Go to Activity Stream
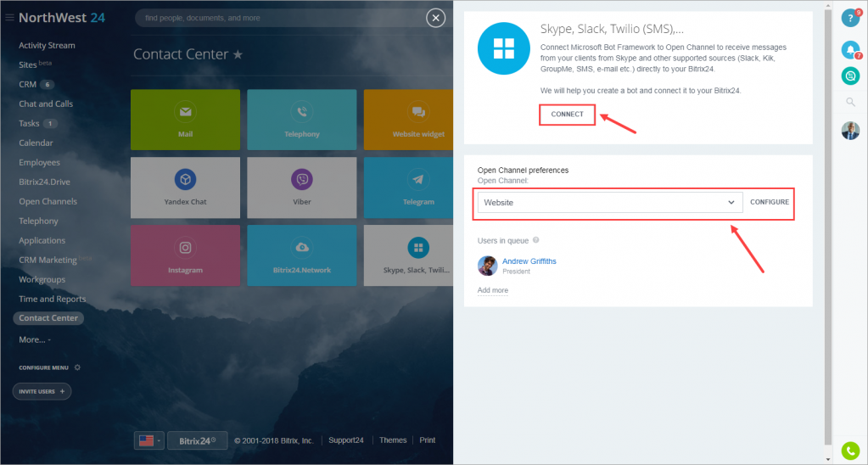This screenshot has height=465, width=868. (47, 45)
